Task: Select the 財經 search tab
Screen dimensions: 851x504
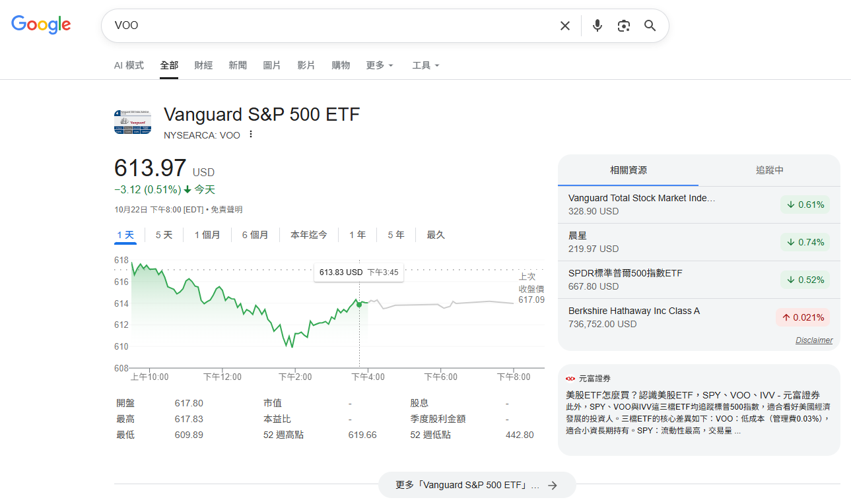Action: (x=203, y=65)
